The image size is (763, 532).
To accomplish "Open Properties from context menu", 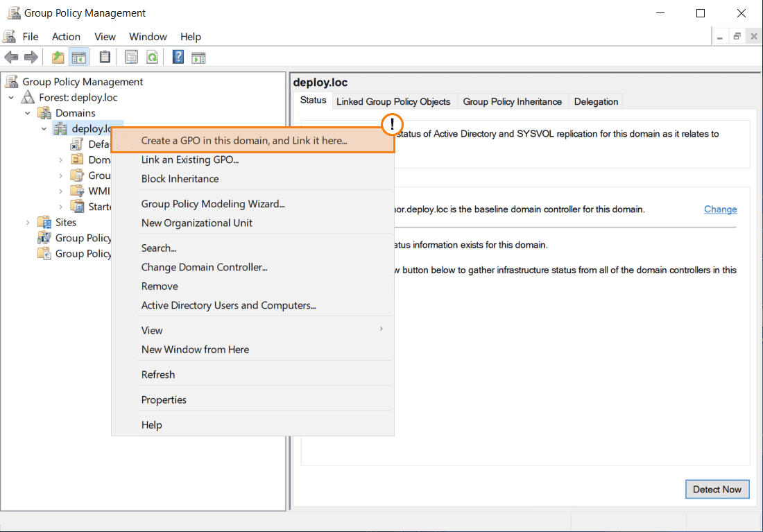I will tap(252, 400).
